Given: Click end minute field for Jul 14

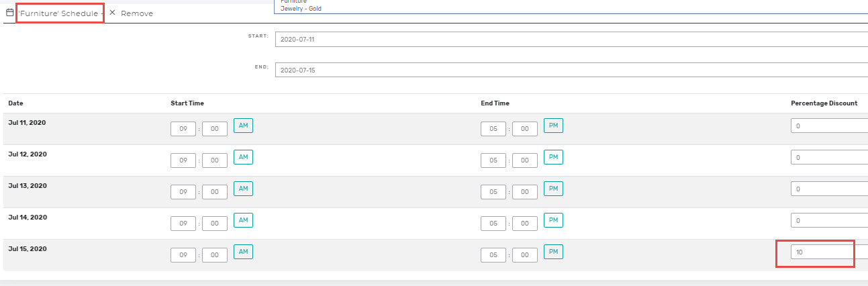Looking at the screenshot, I should [525, 224].
